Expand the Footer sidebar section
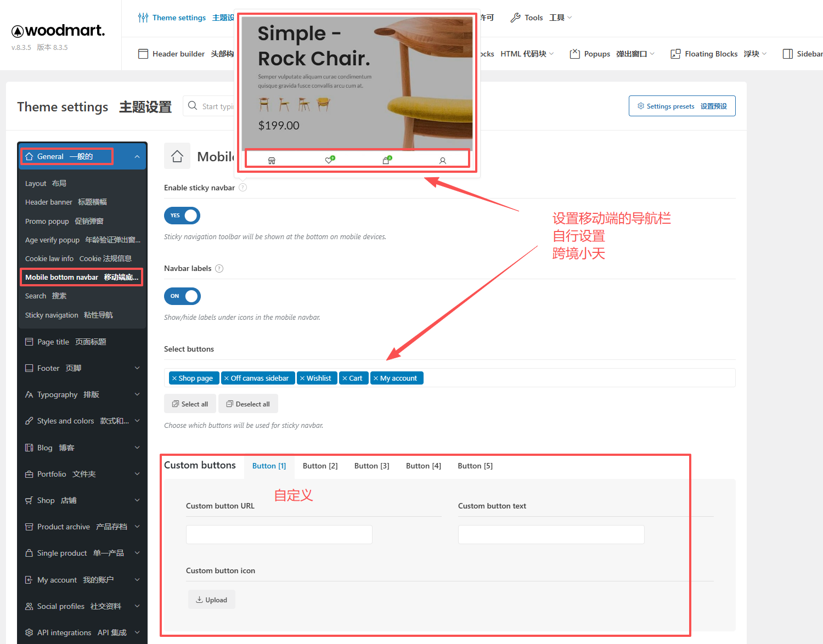The image size is (823, 644). point(137,368)
